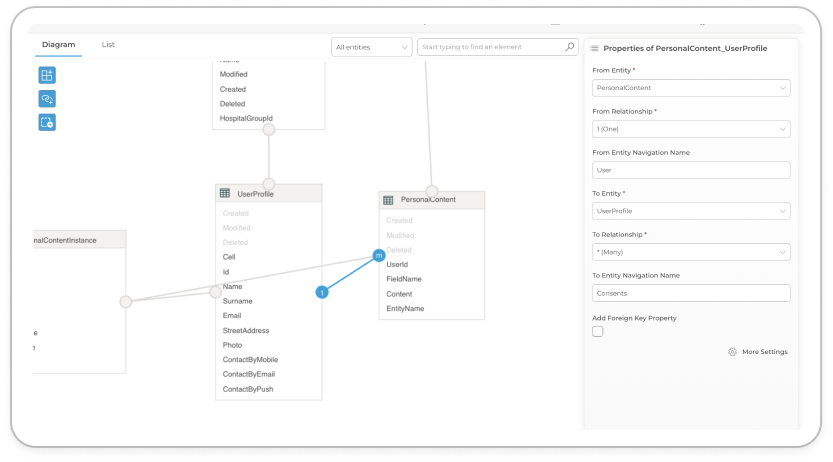Image resolution: width=833 pixels, height=462 pixels.
Task: Open More Settings link
Action: pyautogui.click(x=764, y=352)
